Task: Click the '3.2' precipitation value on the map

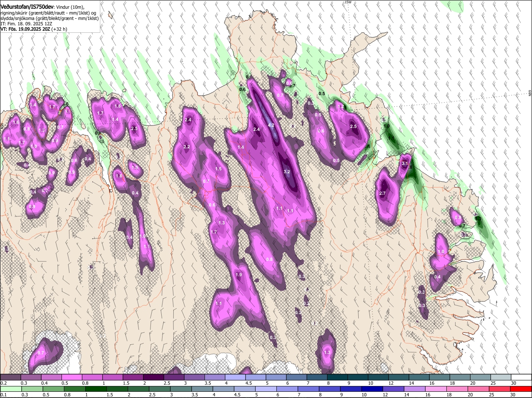Action: [287, 172]
